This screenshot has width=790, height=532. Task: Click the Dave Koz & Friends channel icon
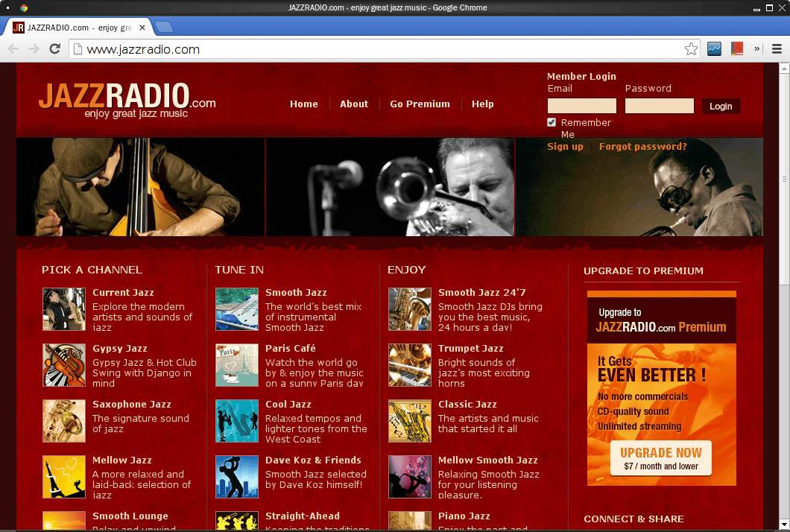237,477
